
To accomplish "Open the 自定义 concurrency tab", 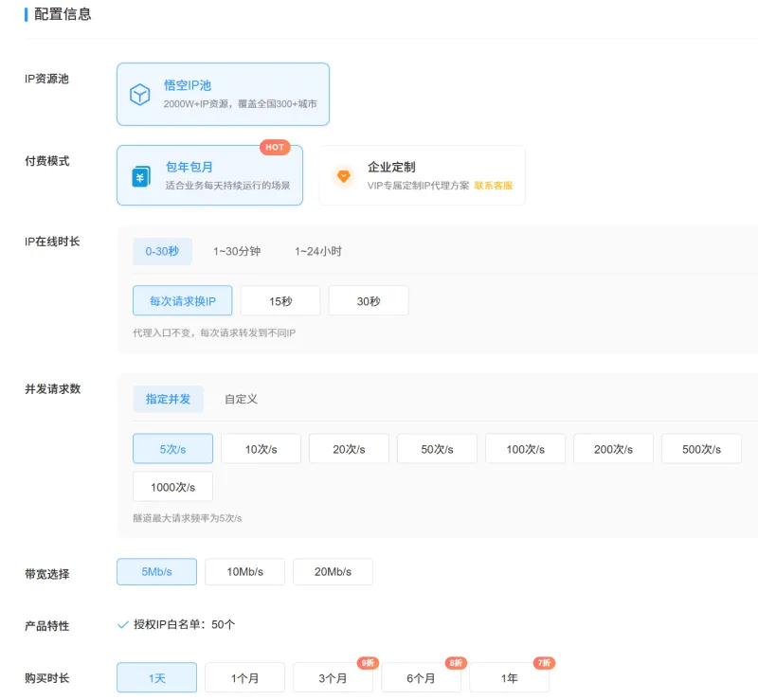I will point(241,399).
